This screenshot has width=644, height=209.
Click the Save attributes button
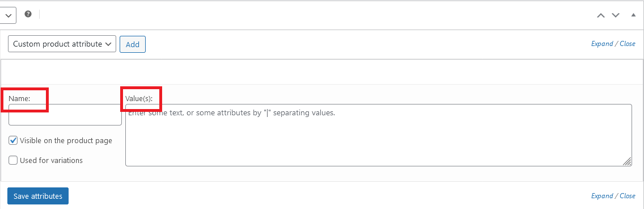[x=38, y=196]
